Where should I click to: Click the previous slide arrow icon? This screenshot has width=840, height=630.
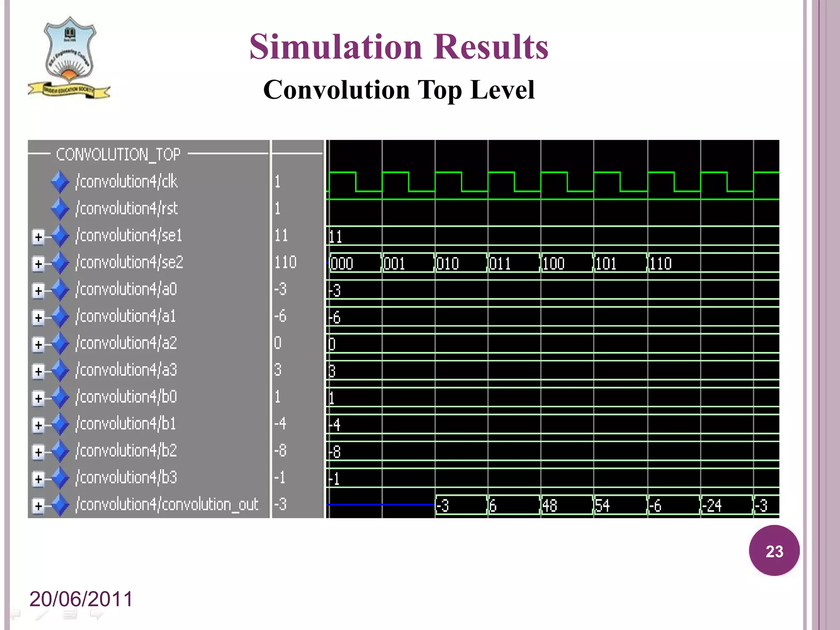click(15, 614)
